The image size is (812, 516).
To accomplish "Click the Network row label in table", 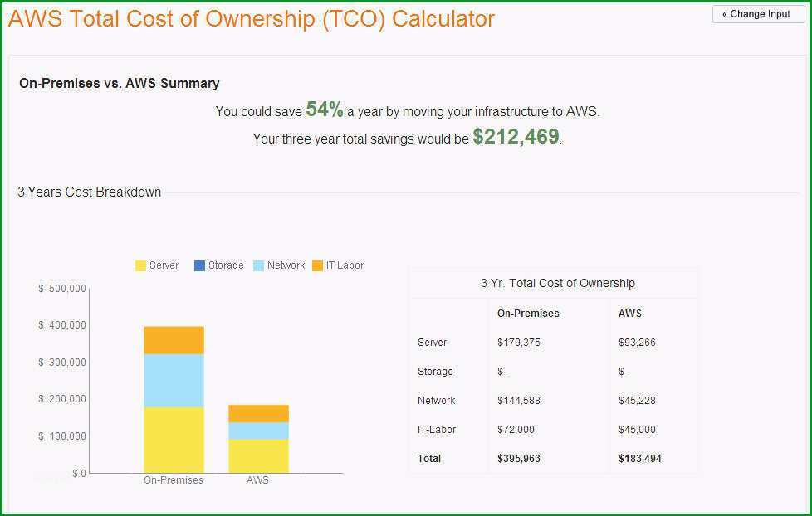I will pos(436,400).
